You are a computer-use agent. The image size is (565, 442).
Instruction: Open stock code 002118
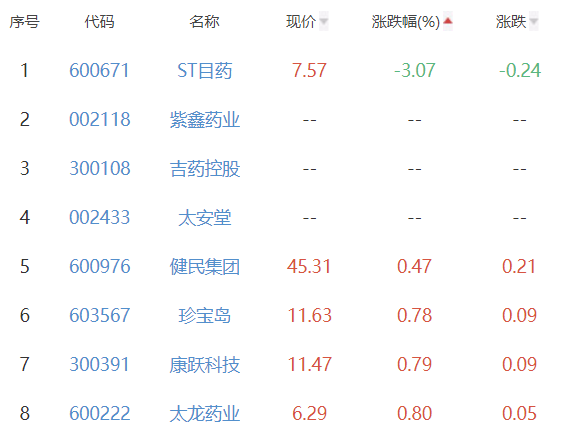[x=99, y=119]
